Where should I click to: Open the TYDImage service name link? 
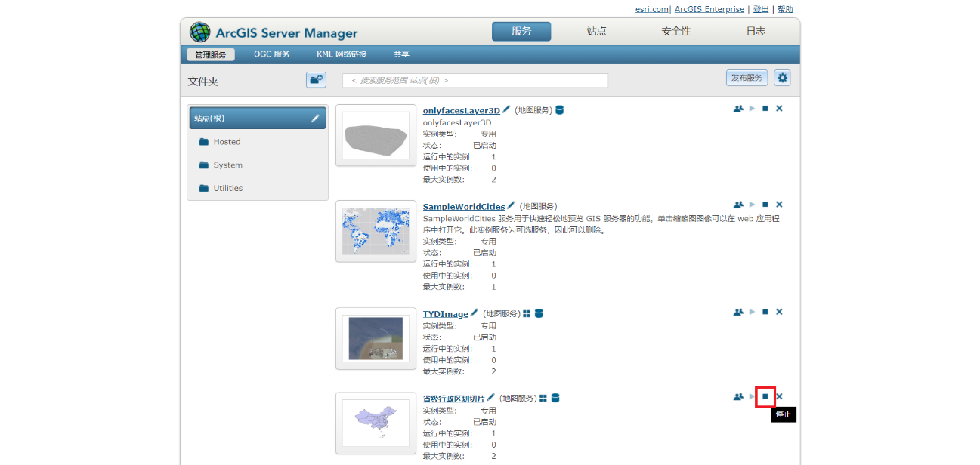(446, 314)
